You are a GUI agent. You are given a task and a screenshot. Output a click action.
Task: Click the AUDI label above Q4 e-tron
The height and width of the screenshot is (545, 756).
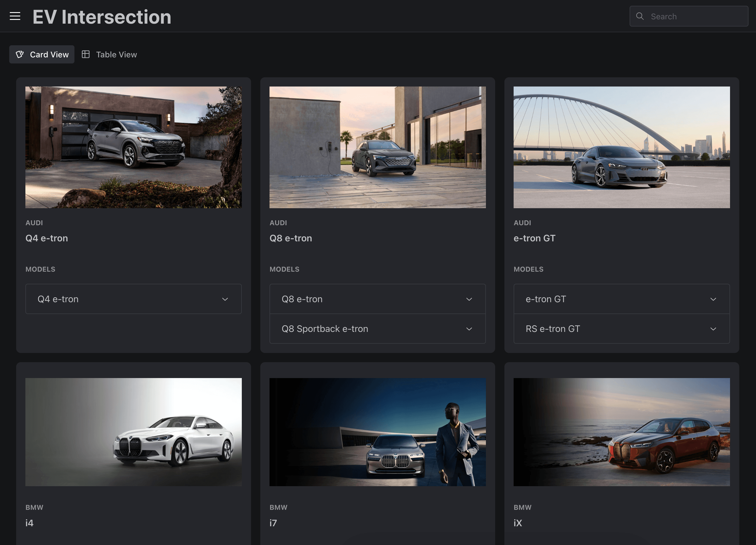[x=34, y=223]
